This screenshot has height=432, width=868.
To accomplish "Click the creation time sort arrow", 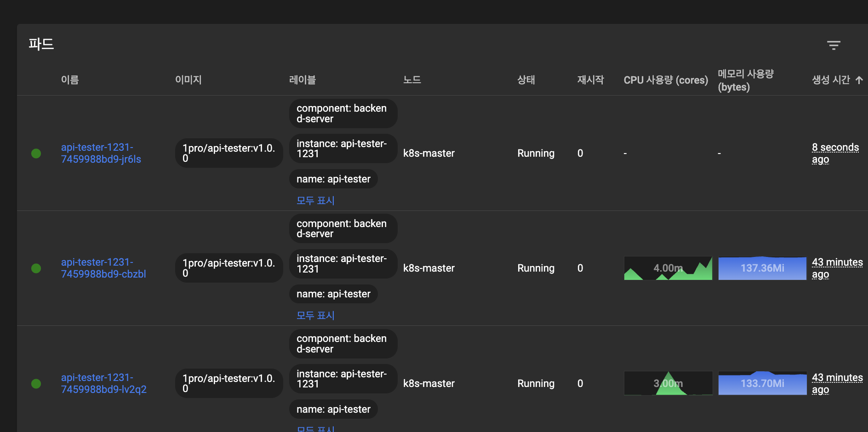I will (859, 80).
